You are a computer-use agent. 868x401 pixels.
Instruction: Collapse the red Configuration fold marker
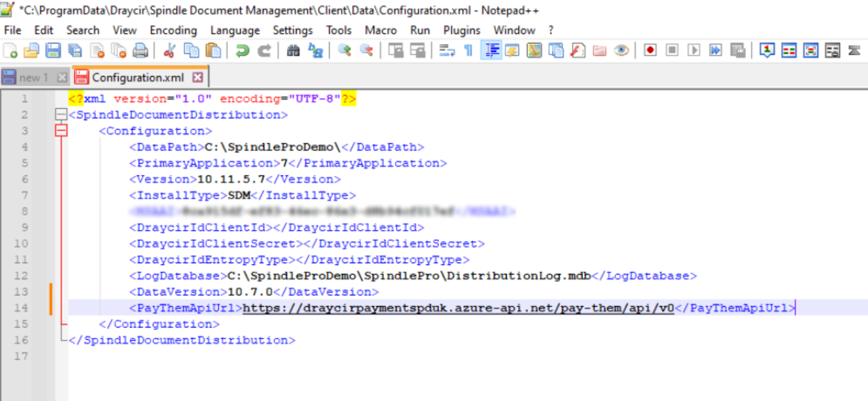[x=61, y=130]
